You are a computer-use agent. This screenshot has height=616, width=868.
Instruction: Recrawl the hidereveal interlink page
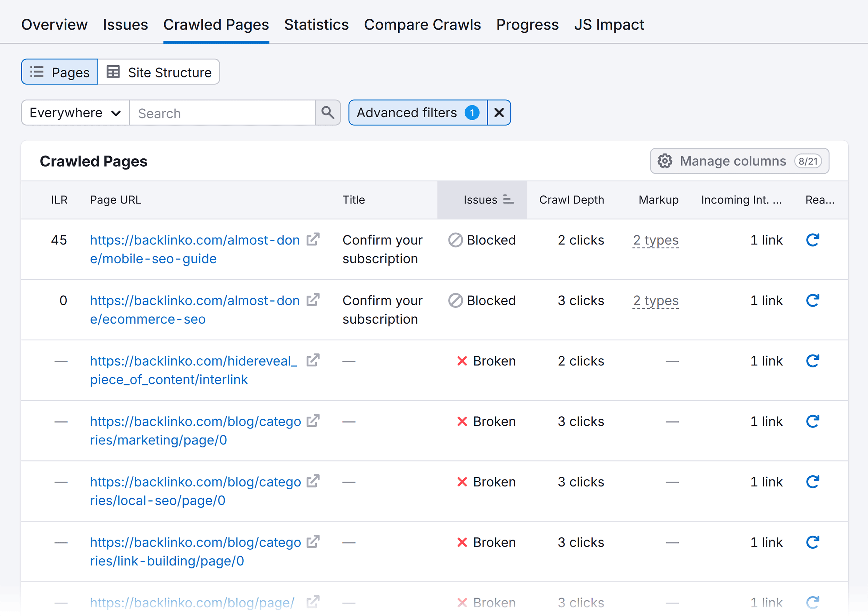813,361
